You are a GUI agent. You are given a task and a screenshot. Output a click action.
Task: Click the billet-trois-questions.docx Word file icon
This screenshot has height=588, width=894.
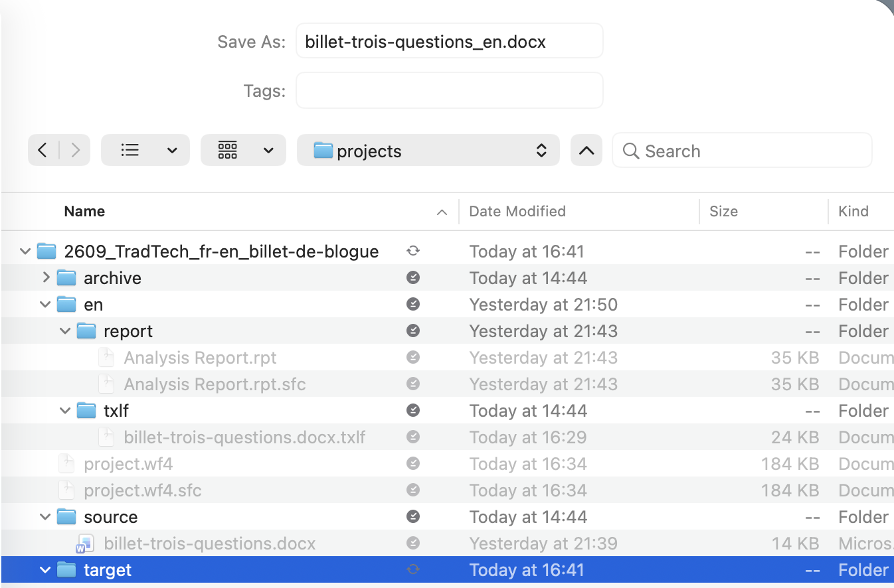point(86,544)
